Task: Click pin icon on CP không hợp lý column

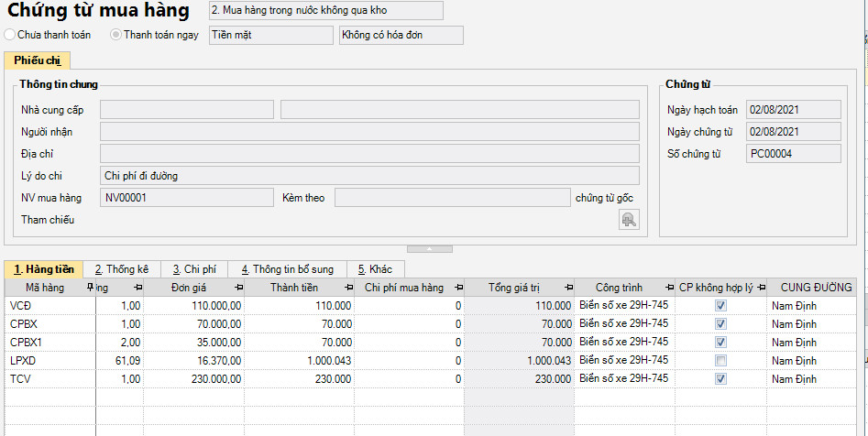Action: click(x=761, y=288)
